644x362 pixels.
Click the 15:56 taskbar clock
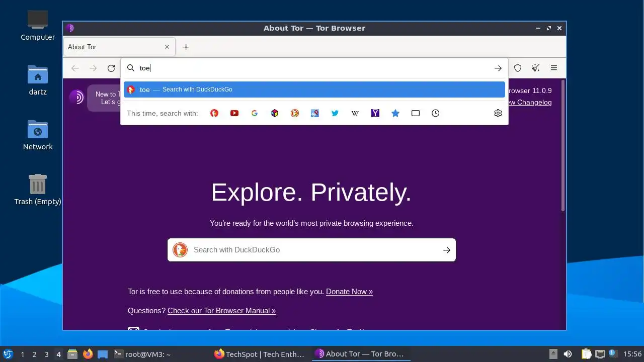click(x=632, y=354)
